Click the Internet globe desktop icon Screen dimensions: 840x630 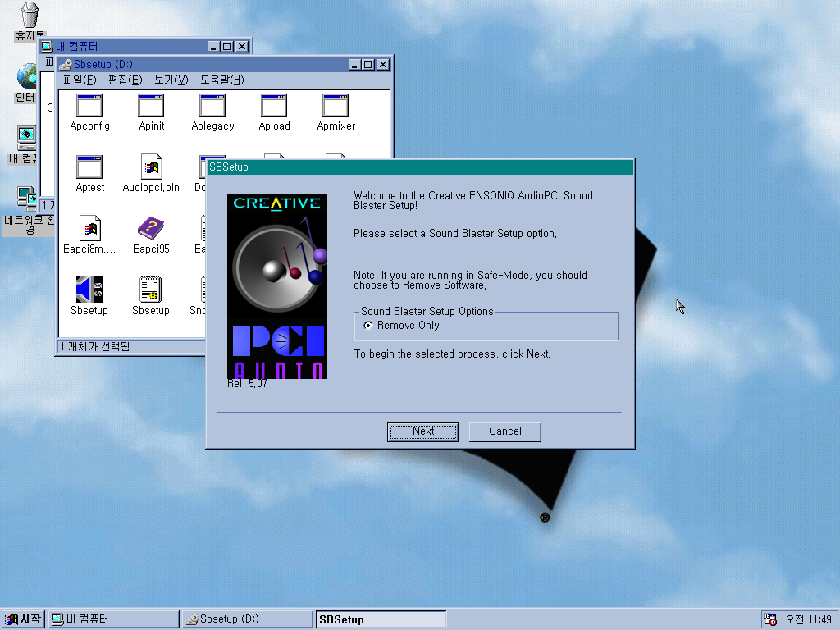[25, 76]
